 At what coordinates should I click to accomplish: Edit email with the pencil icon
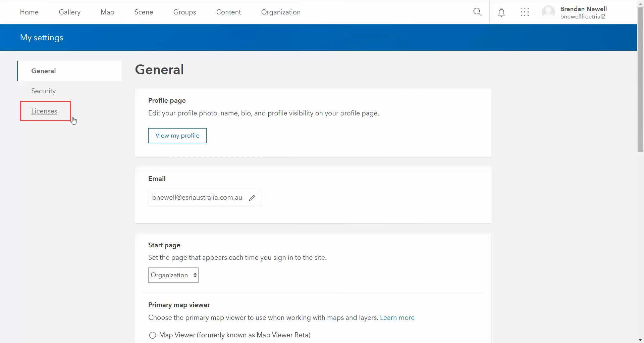[x=252, y=198]
